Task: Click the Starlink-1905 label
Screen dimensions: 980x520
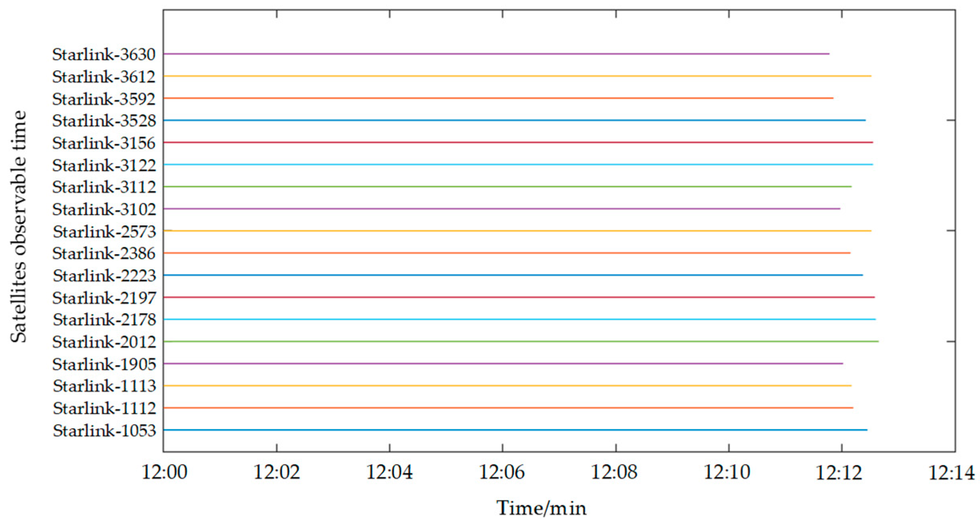Action: coord(104,364)
